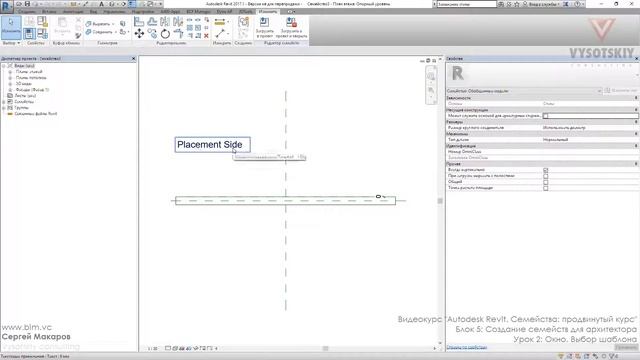Expand the 'Планы этажей' tree node
Viewport: 640px width, 360px height.
click(x=10, y=72)
